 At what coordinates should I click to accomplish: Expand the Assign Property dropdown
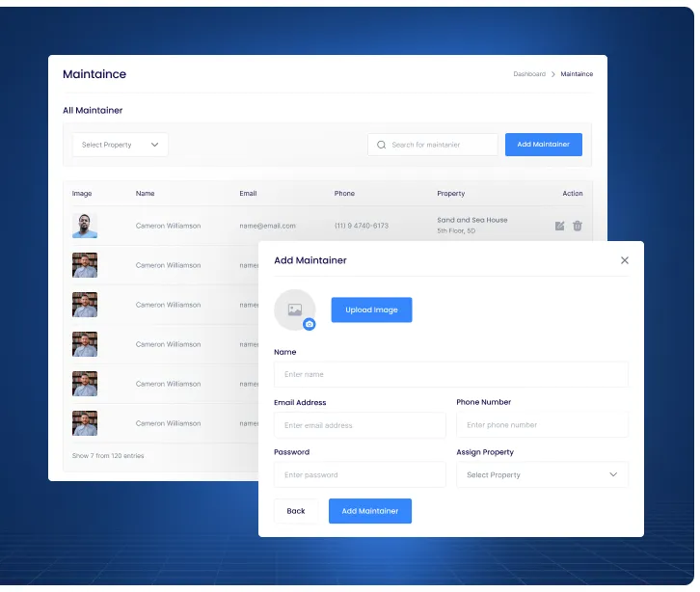pyautogui.click(x=542, y=474)
